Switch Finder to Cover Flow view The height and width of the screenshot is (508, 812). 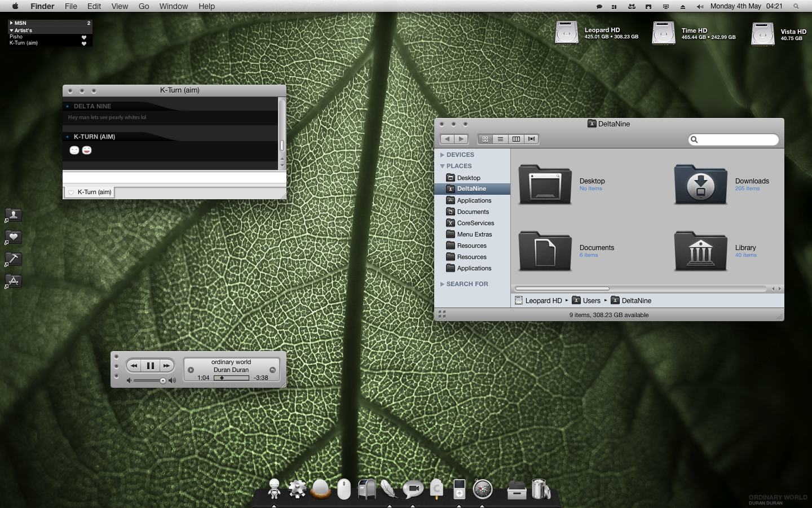coord(531,139)
